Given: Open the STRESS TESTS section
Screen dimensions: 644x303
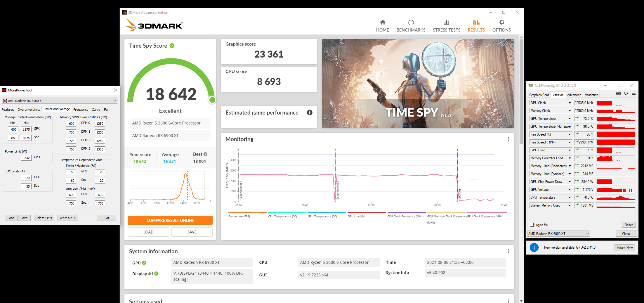Looking at the screenshot, I should [x=446, y=26].
